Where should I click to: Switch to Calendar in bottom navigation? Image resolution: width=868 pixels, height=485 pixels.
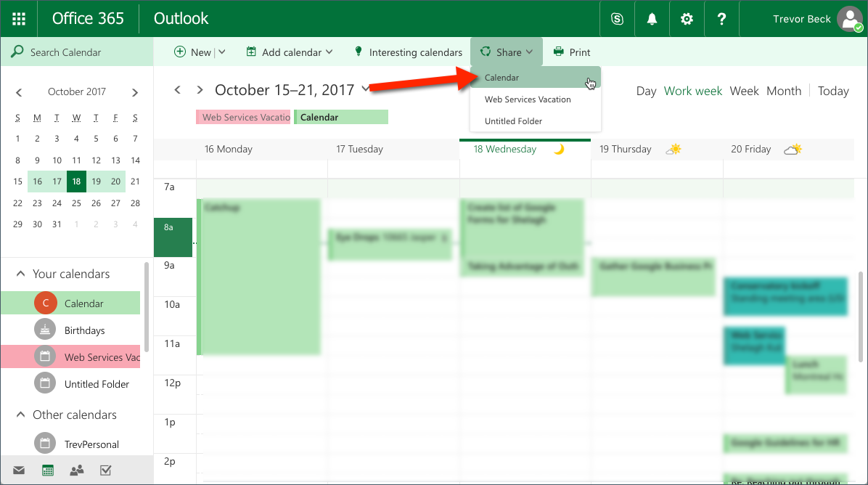(x=48, y=470)
